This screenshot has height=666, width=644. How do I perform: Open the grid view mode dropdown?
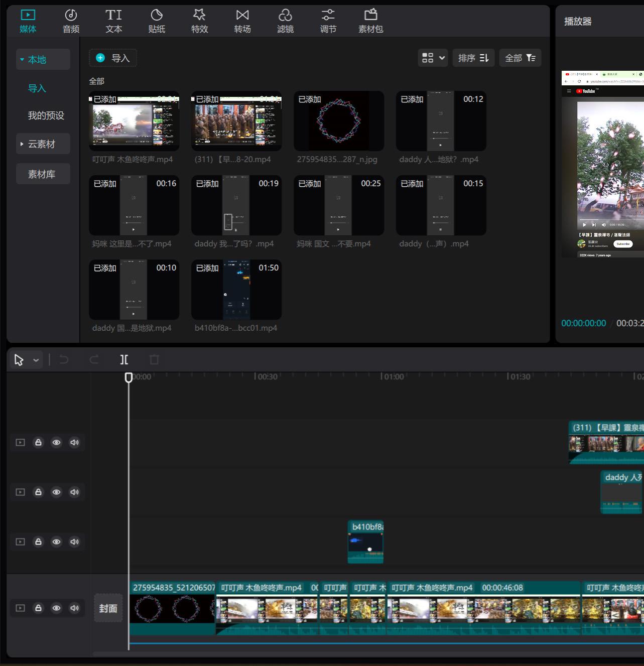[433, 58]
